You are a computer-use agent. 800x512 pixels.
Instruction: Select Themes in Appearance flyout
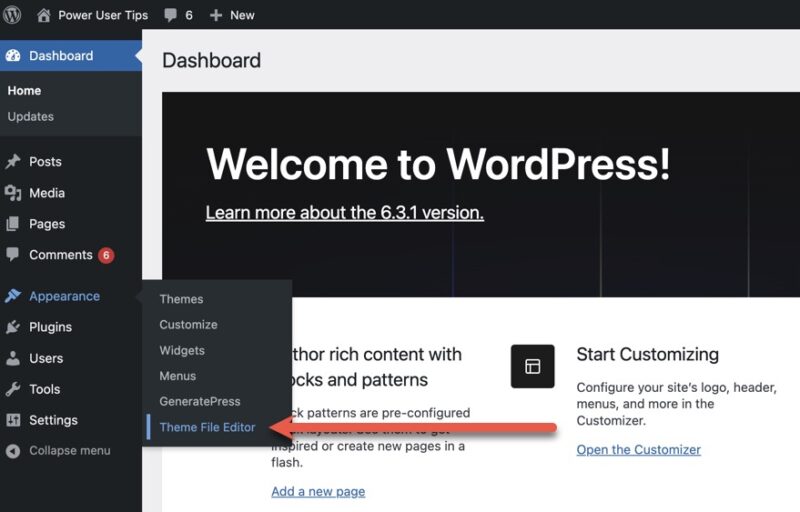181,299
